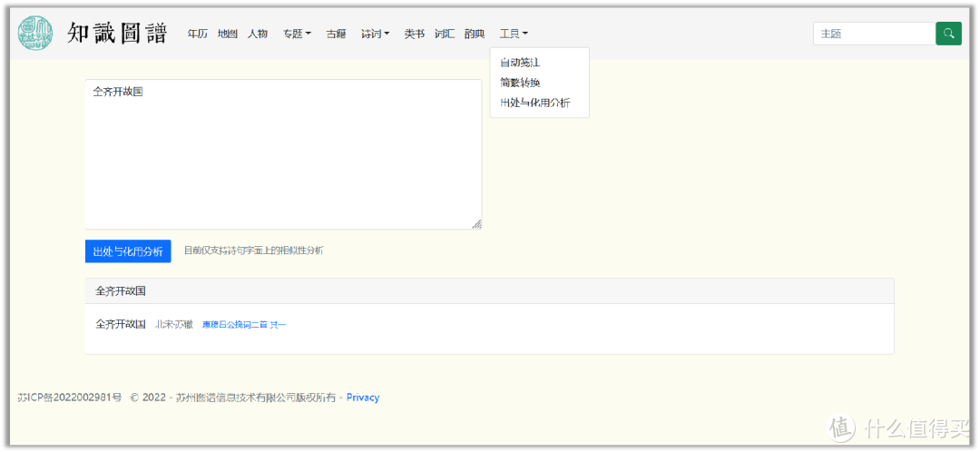Open the 类书 navigation link

[414, 34]
